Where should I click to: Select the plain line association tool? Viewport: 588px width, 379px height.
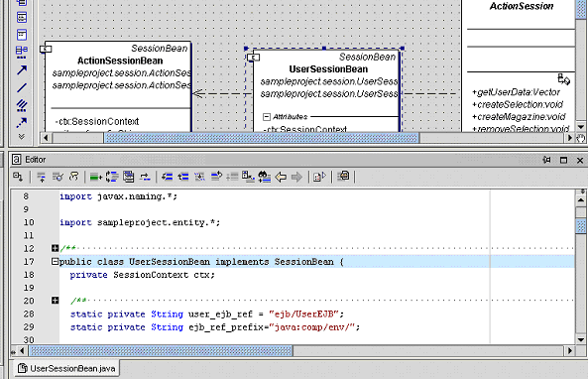pos(22,87)
